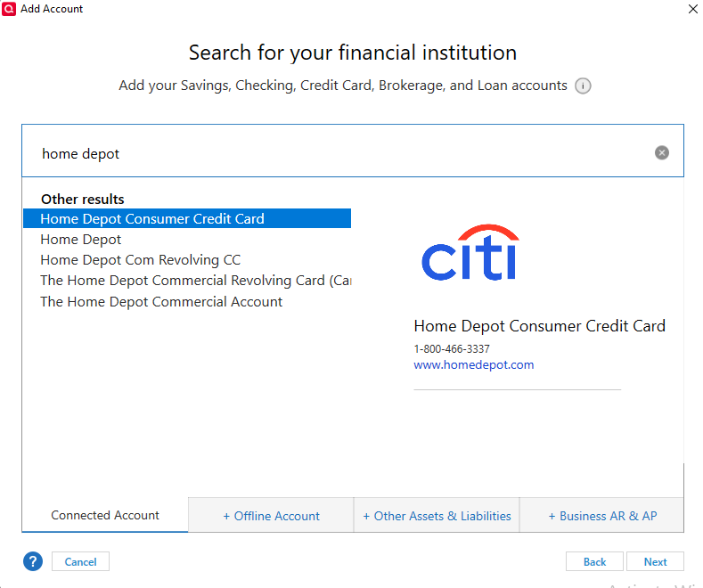Select the plain Home Depot result

(81, 240)
